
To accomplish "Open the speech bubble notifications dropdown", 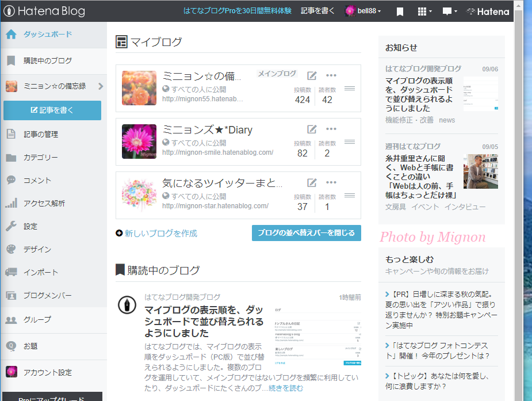I will click(450, 12).
